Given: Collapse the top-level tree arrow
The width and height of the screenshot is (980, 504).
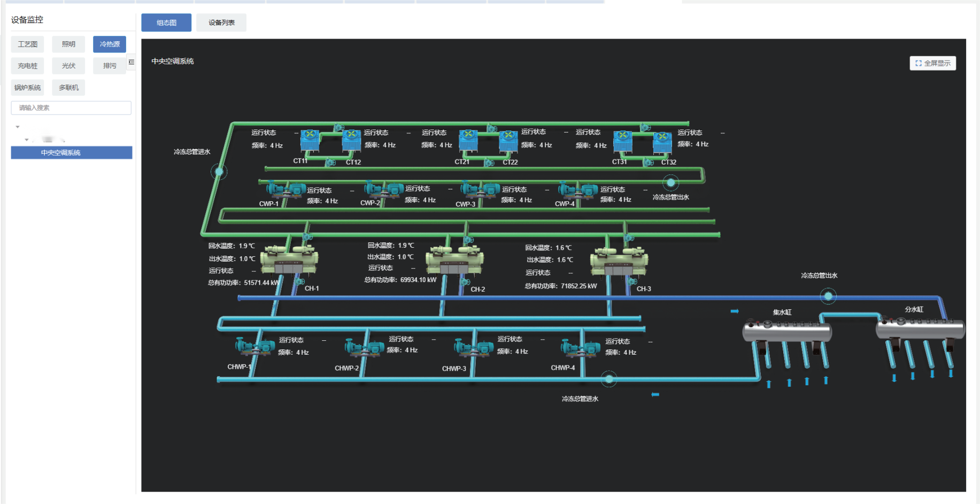Looking at the screenshot, I should click(x=18, y=127).
